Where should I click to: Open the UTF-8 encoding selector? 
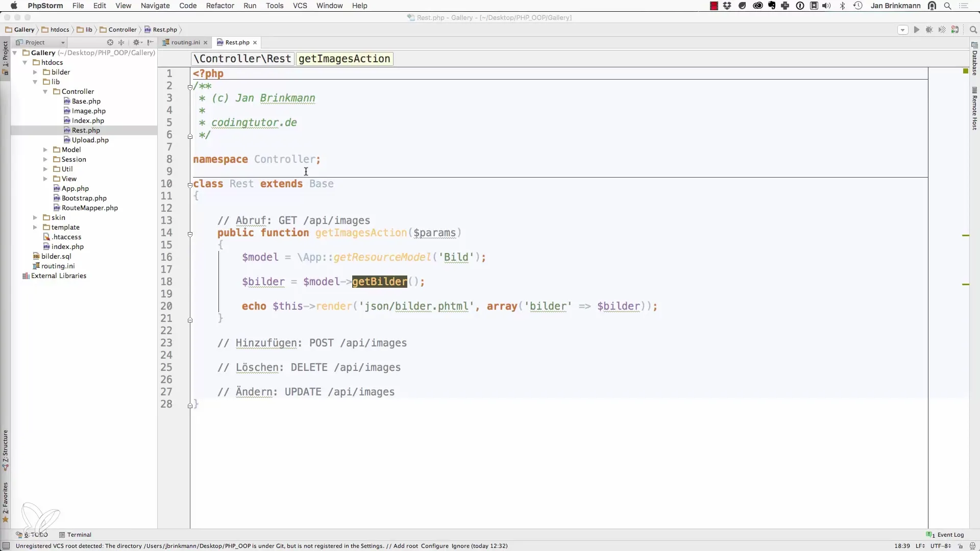[x=940, y=546]
